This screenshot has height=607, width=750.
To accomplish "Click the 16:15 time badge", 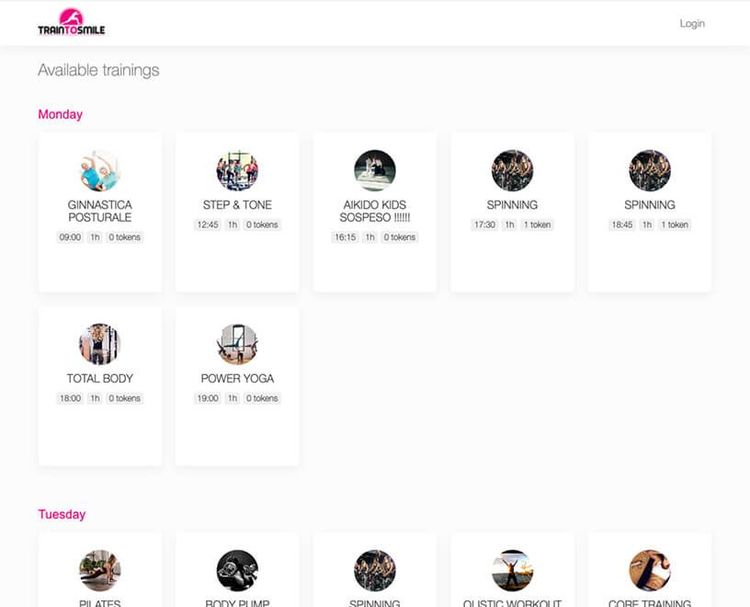I will (345, 237).
